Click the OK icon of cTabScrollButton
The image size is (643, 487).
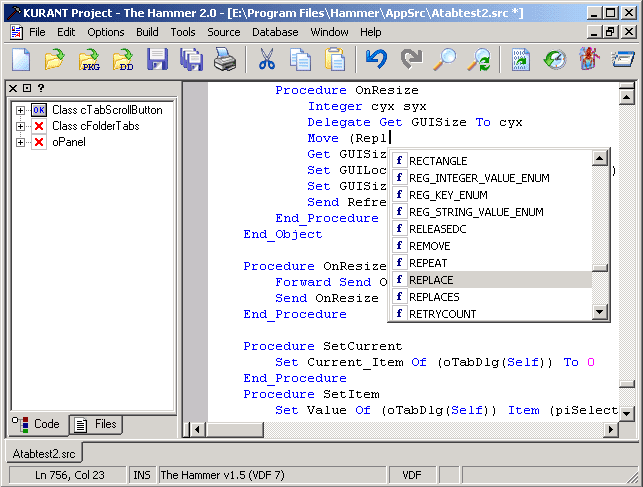(x=39, y=110)
